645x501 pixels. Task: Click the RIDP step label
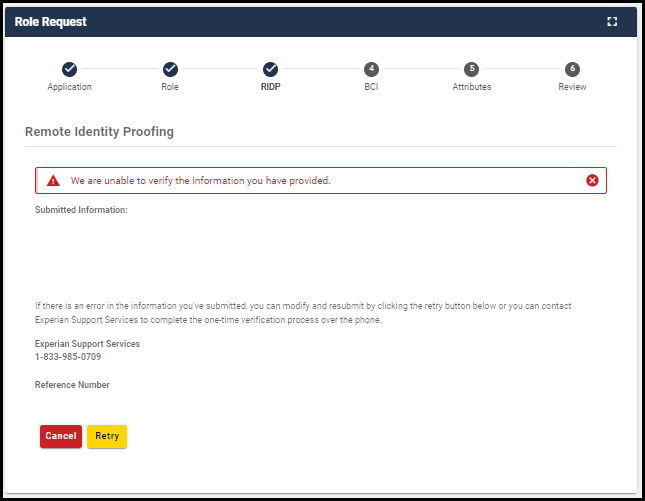click(x=270, y=87)
